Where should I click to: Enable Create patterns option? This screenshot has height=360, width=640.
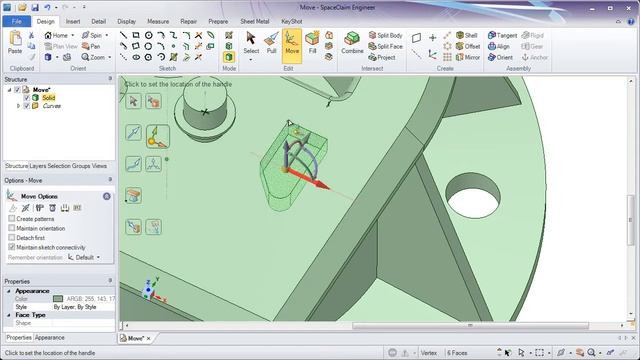[11, 218]
